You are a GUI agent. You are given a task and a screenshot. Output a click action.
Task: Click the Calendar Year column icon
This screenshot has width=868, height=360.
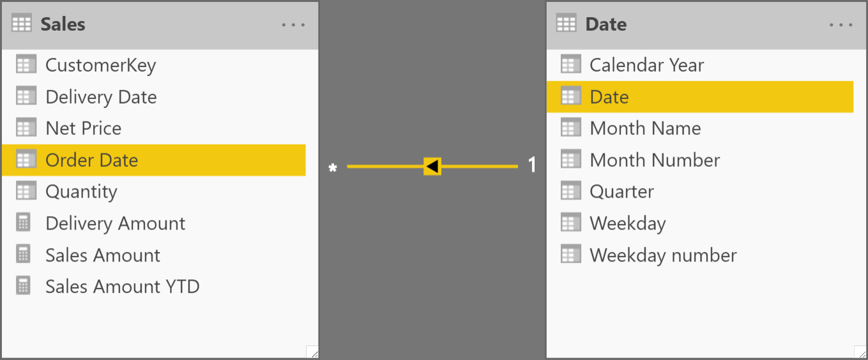[570, 65]
